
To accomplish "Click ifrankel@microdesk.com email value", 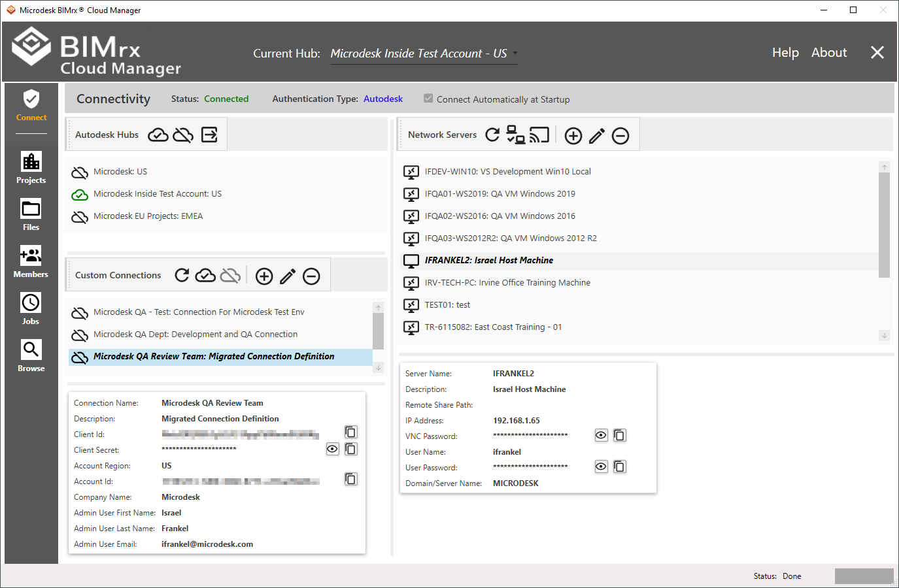I will pyautogui.click(x=207, y=544).
